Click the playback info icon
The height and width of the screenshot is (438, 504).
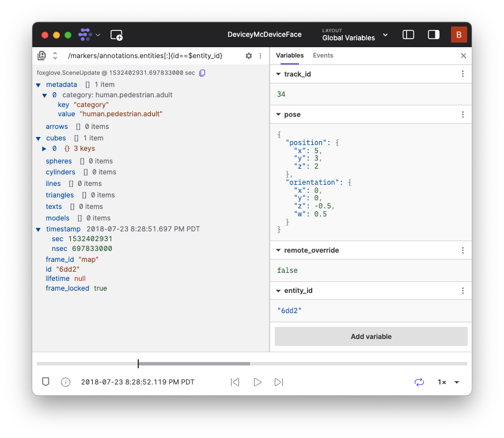coord(66,382)
